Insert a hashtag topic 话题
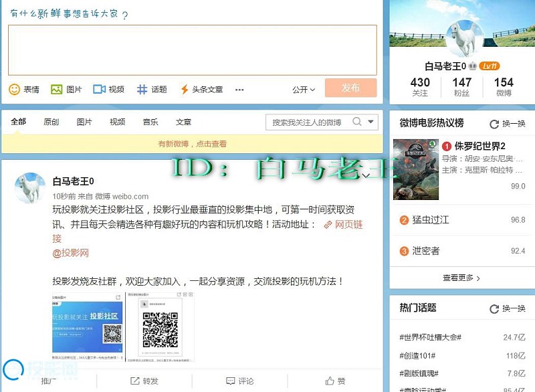Image resolution: width=535 pixels, height=392 pixels. click(x=152, y=90)
